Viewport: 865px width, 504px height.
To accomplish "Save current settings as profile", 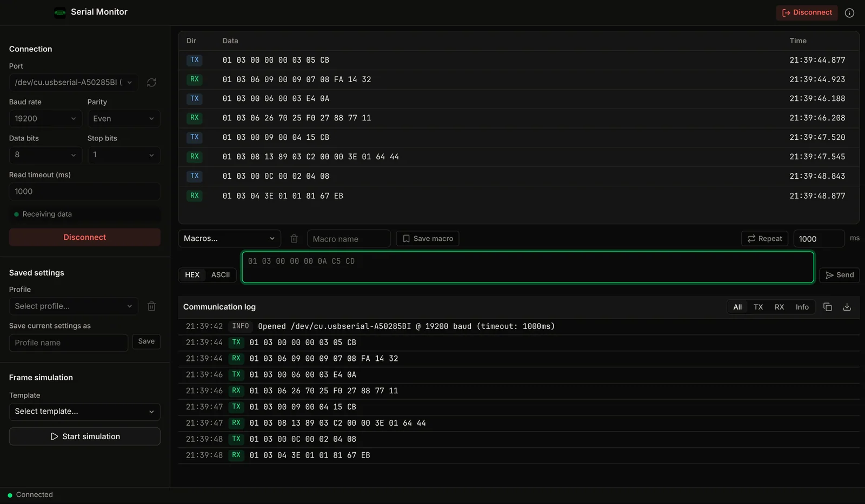I will point(146,341).
